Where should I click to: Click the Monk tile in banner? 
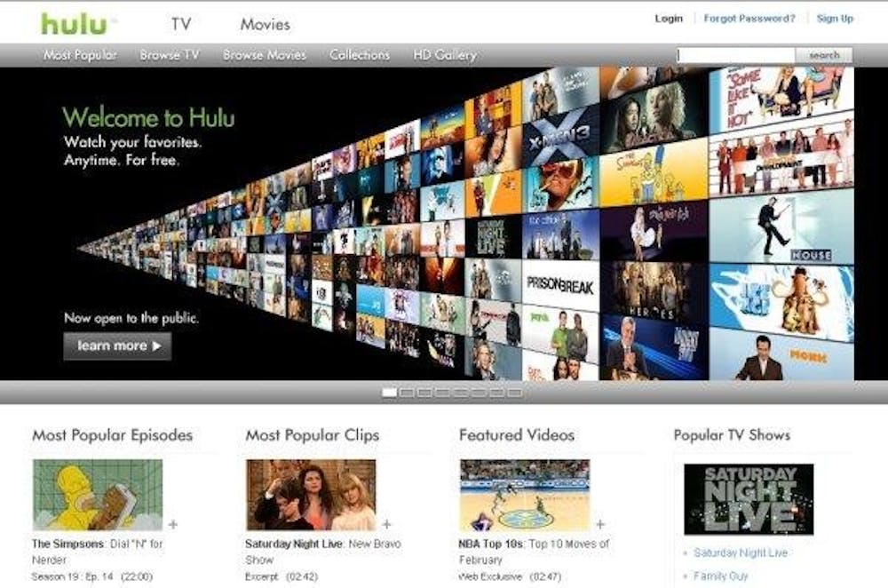click(781, 357)
